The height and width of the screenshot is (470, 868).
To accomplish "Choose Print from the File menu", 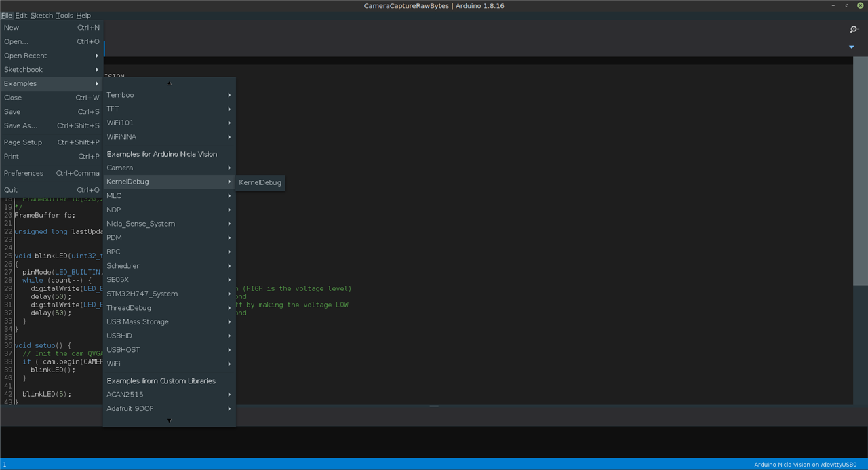I will 52,156.
